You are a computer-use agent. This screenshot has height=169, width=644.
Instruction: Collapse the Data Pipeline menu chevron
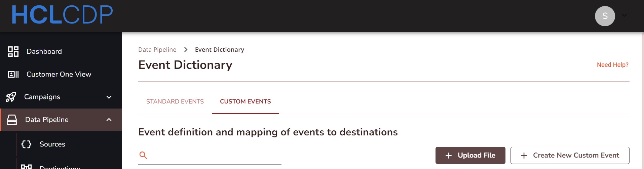(109, 120)
